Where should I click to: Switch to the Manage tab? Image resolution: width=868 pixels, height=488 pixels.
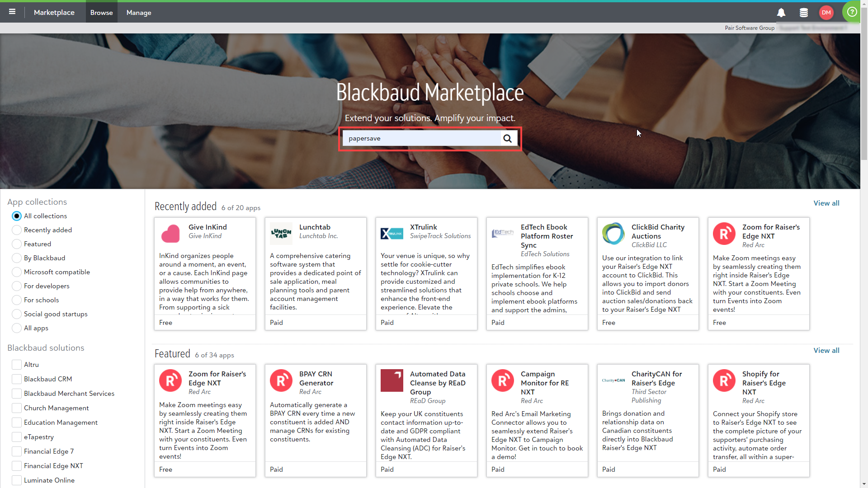coord(139,13)
